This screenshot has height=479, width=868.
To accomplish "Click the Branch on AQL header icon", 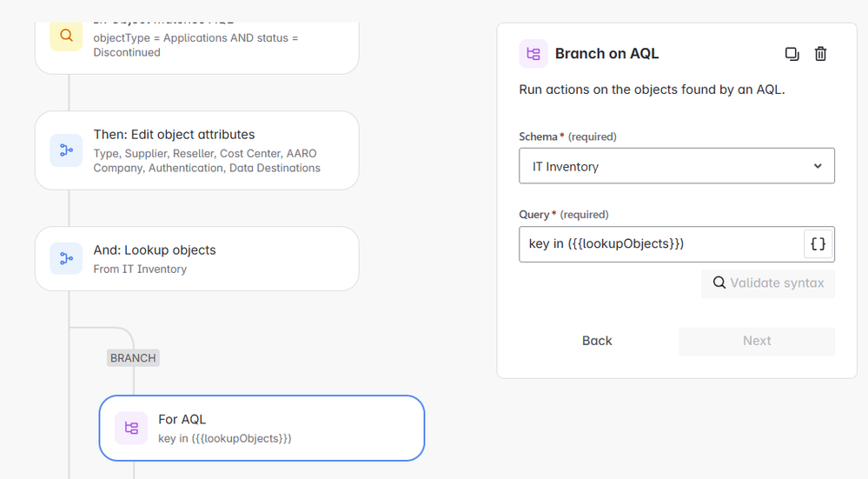I will [x=533, y=54].
